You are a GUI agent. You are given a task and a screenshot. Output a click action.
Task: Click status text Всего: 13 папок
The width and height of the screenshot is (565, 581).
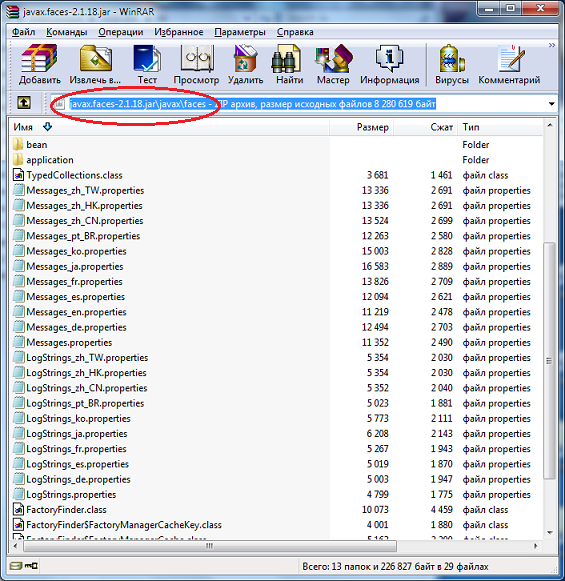tap(336, 566)
